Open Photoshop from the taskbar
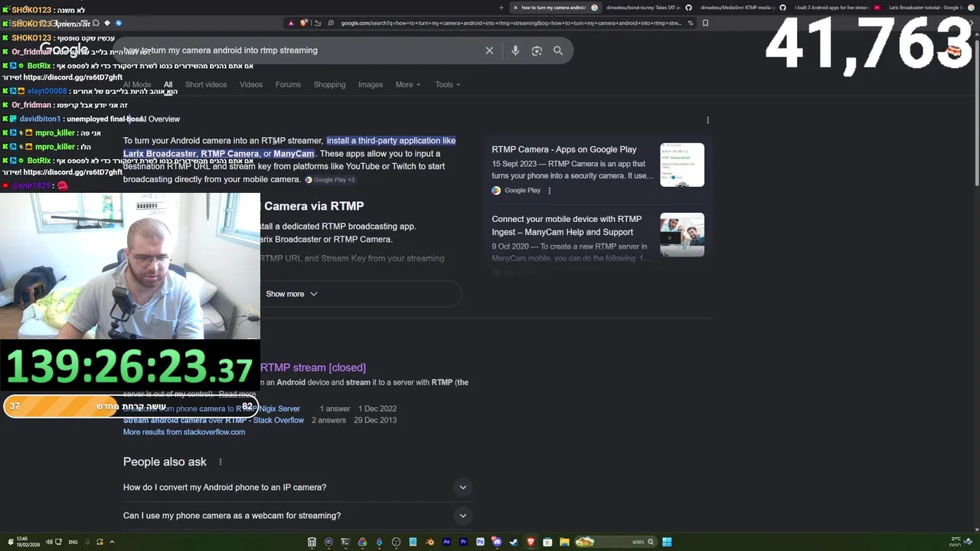Image resolution: width=980 pixels, height=551 pixels. coord(480,542)
